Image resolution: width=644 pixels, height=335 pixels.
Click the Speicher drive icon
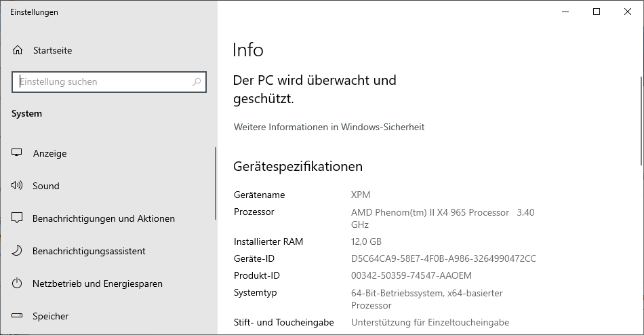pyautogui.click(x=17, y=316)
